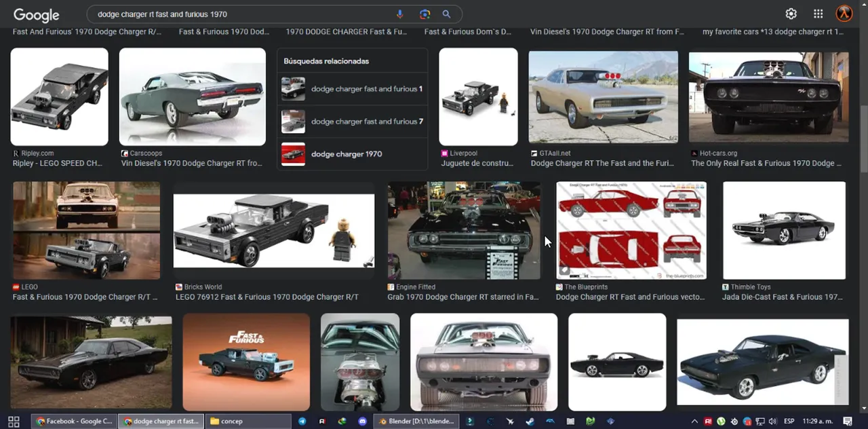Show hidden system tray icons

[694, 421]
